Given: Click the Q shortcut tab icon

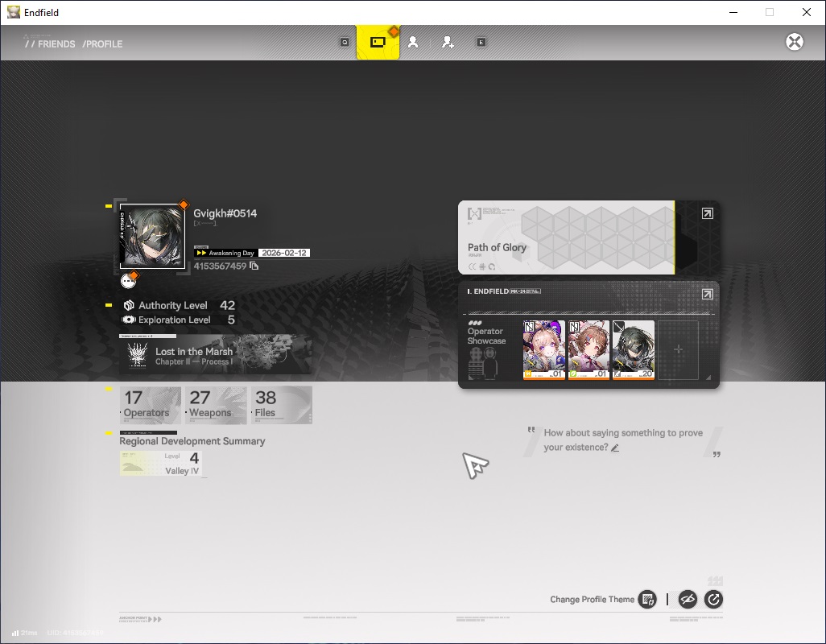Looking at the screenshot, I should coord(345,42).
